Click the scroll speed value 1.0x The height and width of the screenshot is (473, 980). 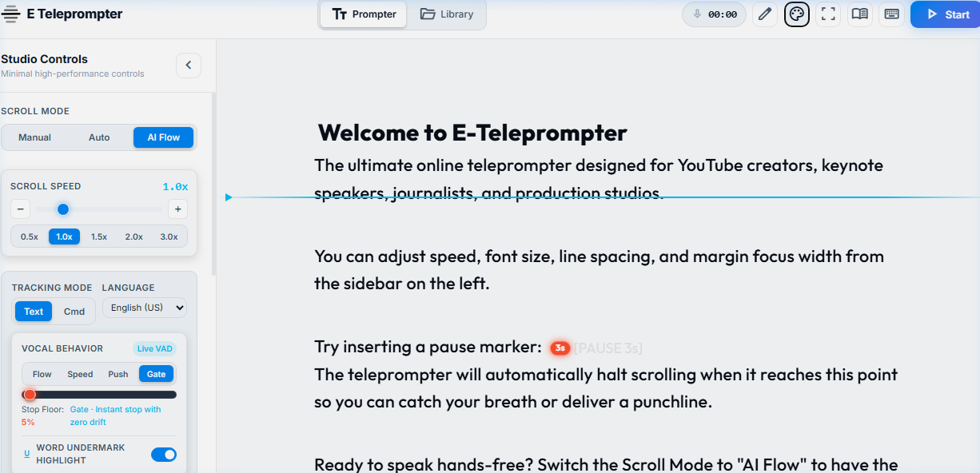tap(175, 187)
